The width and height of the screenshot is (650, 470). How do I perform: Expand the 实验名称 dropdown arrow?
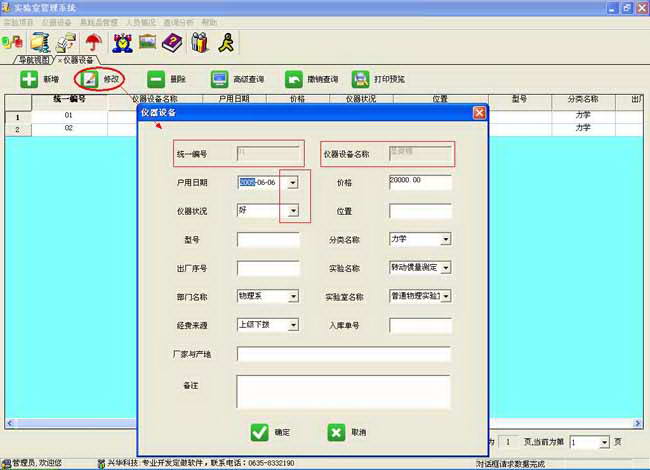point(446,268)
